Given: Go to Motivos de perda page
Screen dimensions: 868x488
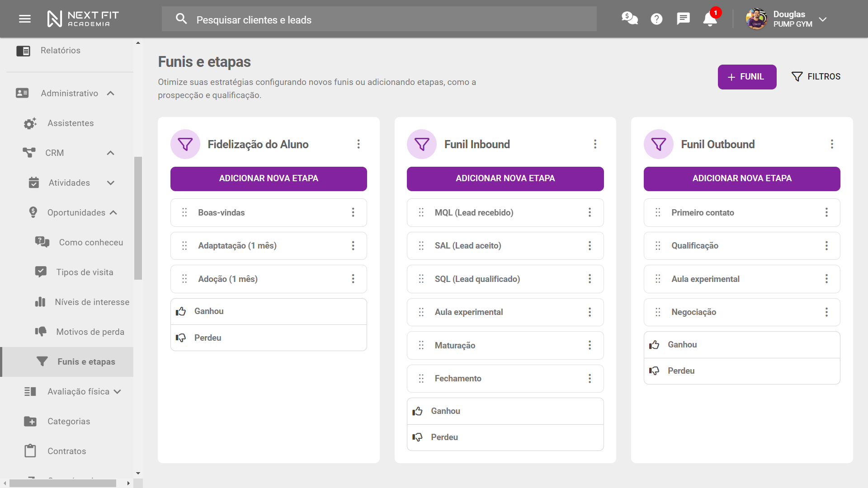Looking at the screenshot, I should pyautogui.click(x=90, y=332).
